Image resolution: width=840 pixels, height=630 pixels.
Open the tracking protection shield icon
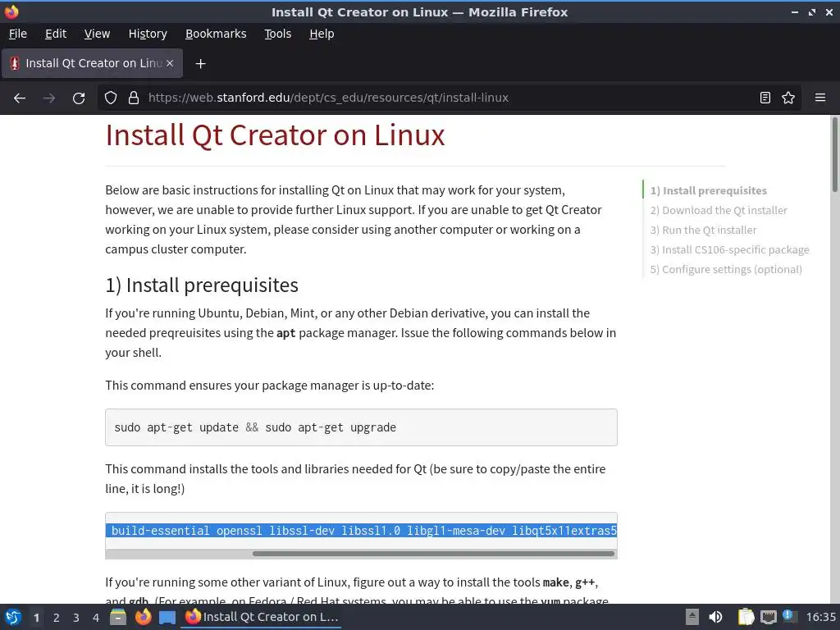[111, 98]
